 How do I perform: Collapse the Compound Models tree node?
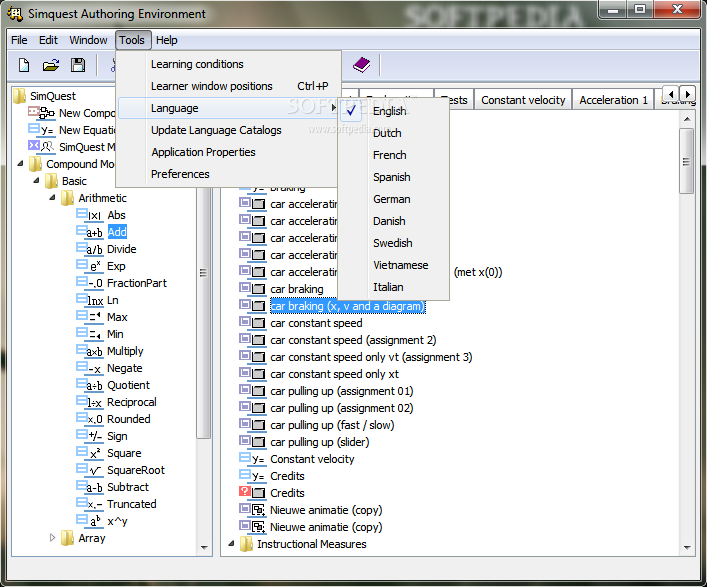[x=20, y=163]
